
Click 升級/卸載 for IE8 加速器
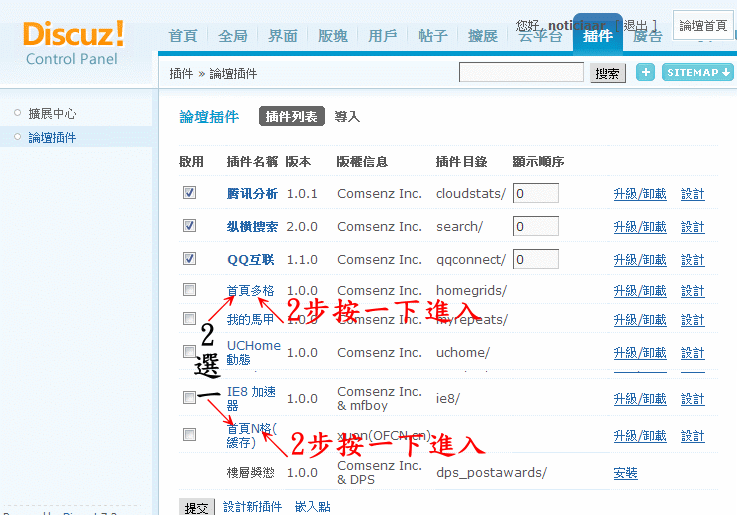(640, 399)
